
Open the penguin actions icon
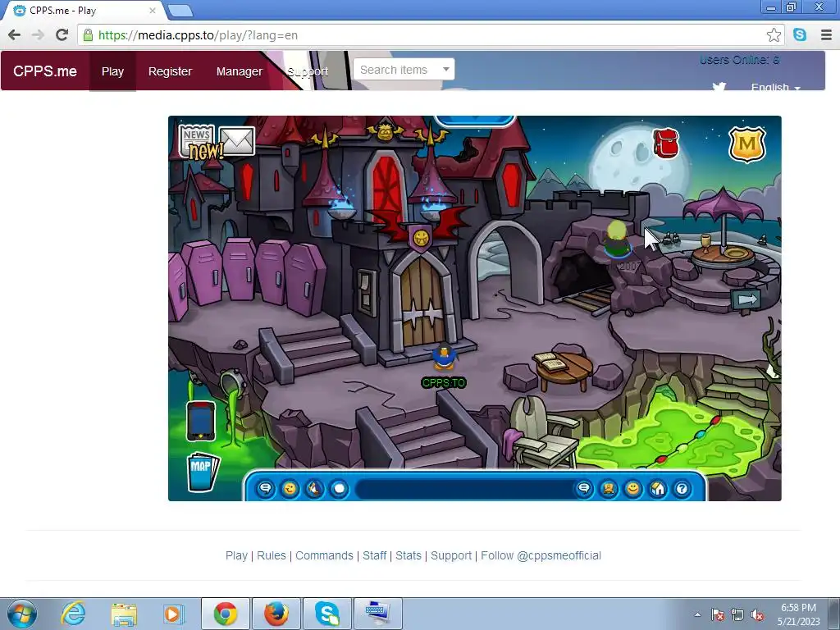point(314,489)
